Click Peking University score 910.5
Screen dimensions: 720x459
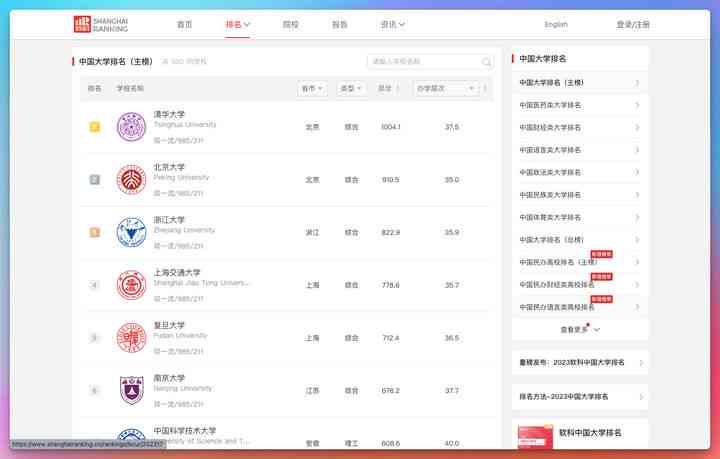(x=391, y=179)
